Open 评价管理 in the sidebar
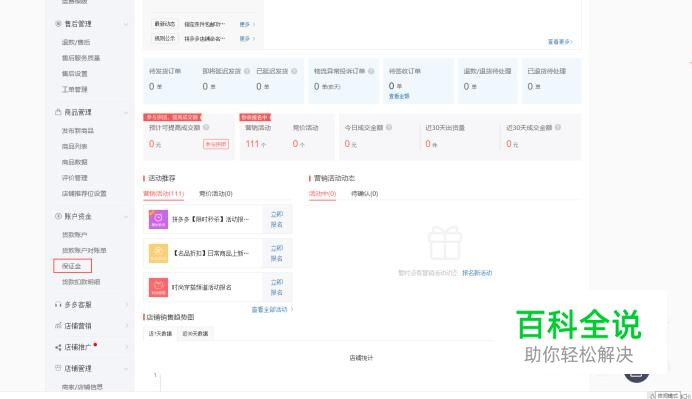692x399 pixels. pyautogui.click(x=75, y=178)
